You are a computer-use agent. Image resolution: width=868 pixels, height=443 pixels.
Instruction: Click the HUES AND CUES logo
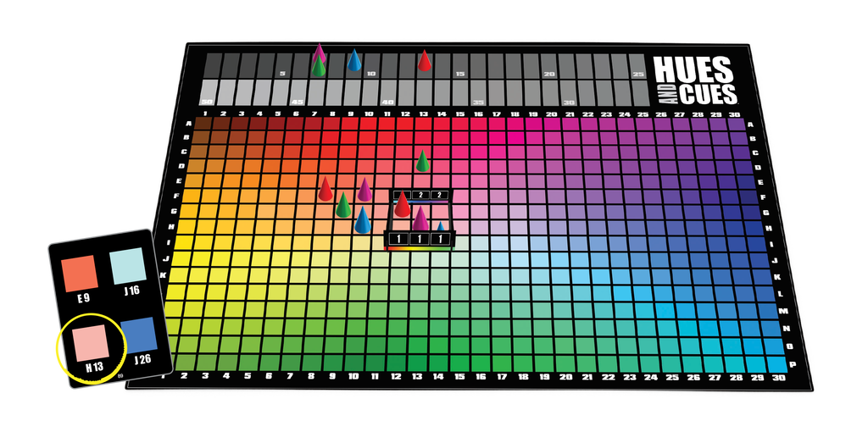tap(695, 80)
